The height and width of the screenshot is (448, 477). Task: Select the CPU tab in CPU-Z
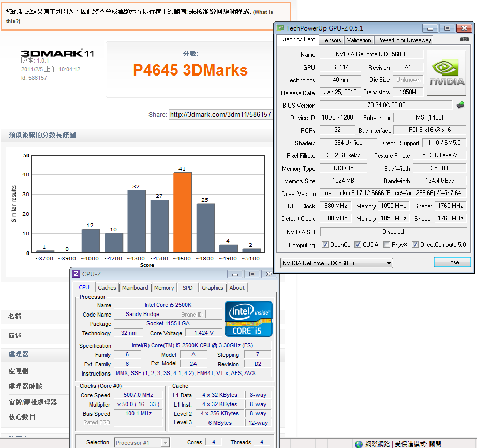click(x=84, y=287)
